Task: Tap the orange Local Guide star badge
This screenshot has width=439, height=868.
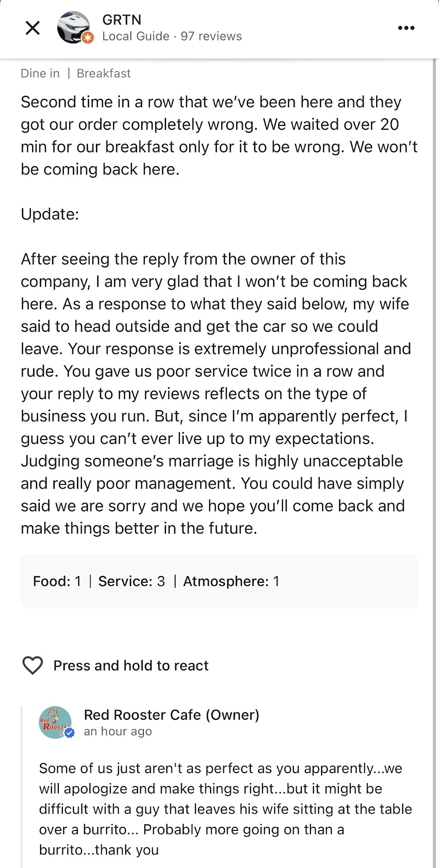Action: pyautogui.click(x=88, y=38)
